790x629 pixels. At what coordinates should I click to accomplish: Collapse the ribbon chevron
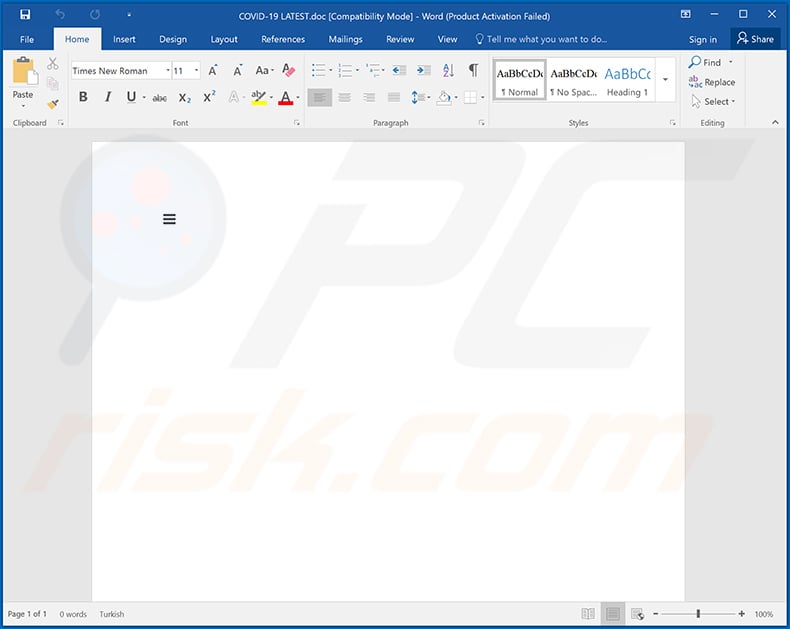pyautogui.click(x=775, y=122)
